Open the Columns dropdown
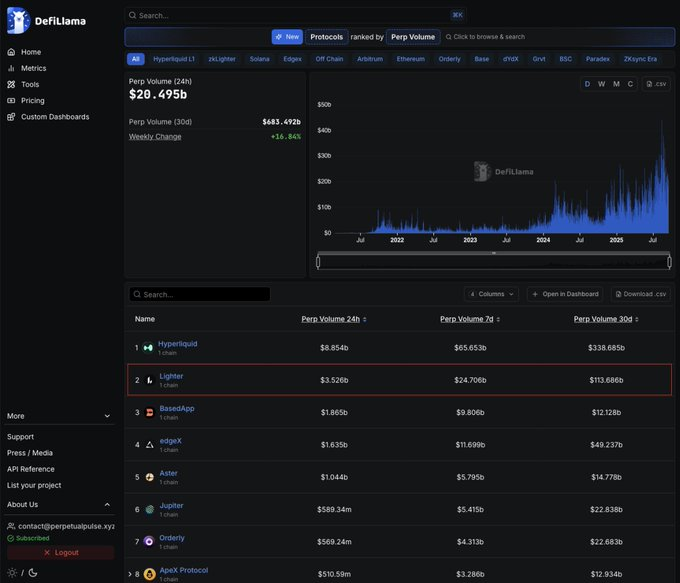 tap(491, 294)
